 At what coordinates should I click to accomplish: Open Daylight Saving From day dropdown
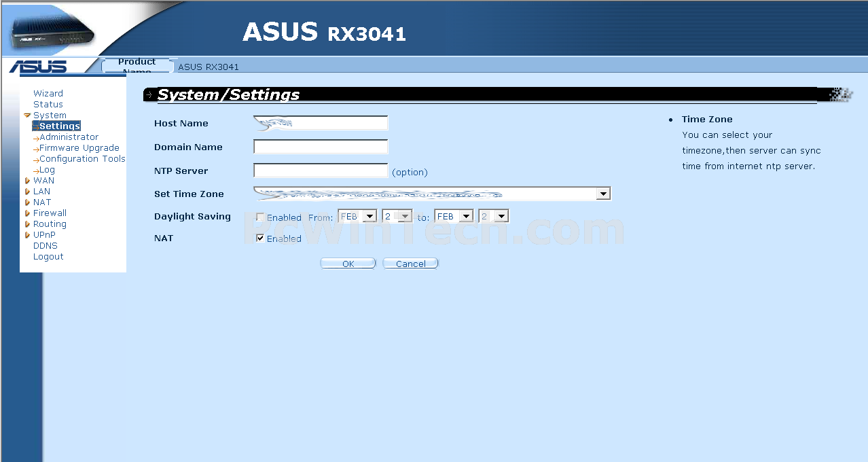397,217
